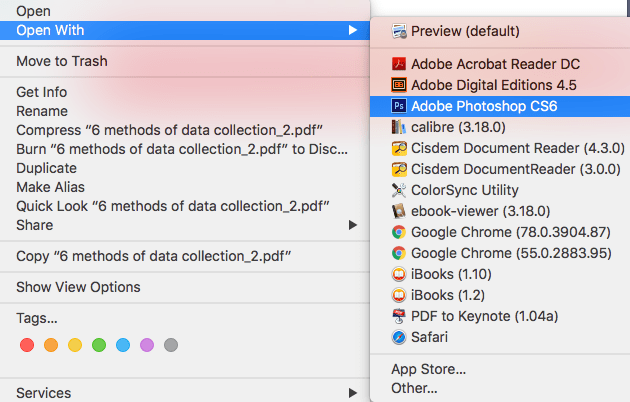The image size is (630, 402).
Task: Apply the yellow tag color
Action: pyautogui.click(x=75, y=345)
